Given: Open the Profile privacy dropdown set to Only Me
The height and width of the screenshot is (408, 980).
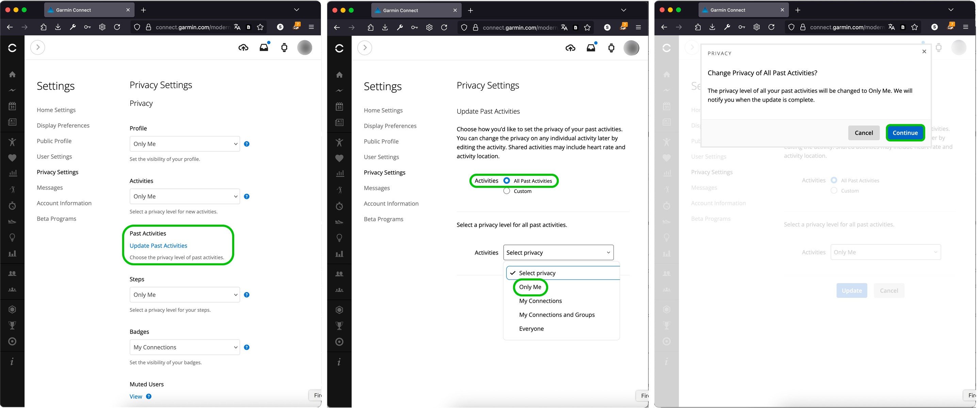Looking at the screenshot, I should tap(184, 144).
